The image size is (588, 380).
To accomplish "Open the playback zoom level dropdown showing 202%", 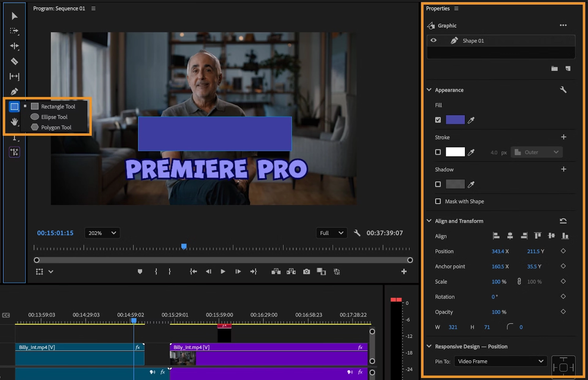I will pos(102,233).
